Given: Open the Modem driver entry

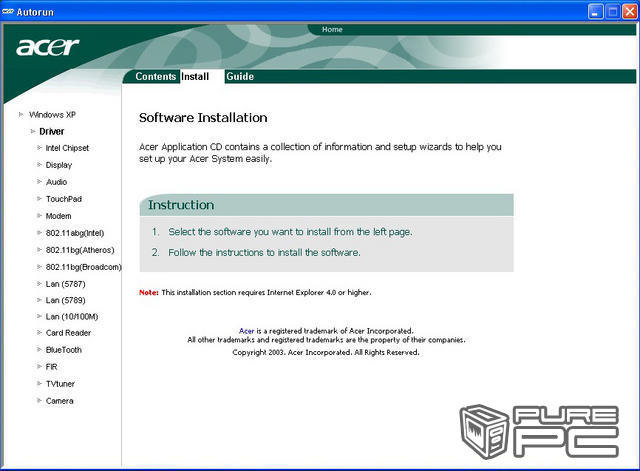Looking at the screenshot, I should click(x=59, y=216).
